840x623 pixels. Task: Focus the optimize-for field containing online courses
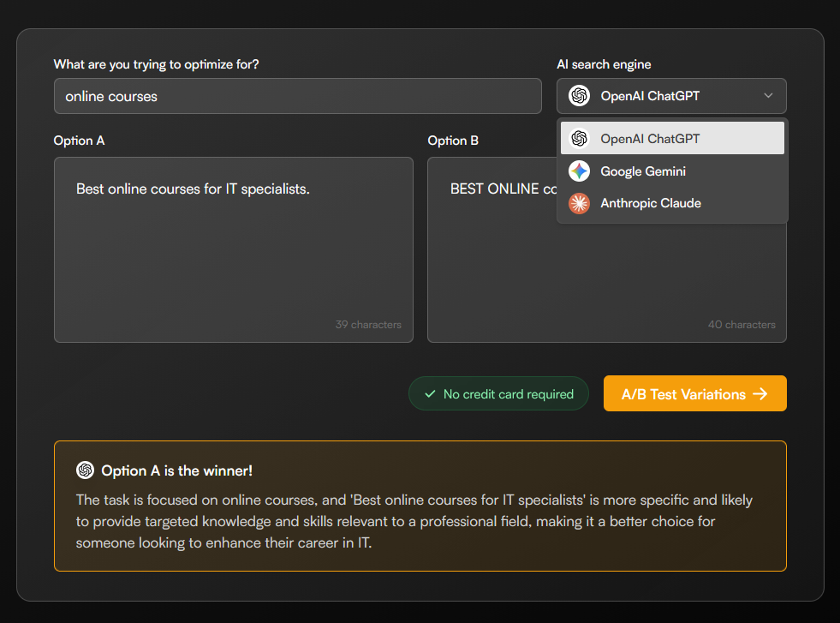tap(297, 96)
